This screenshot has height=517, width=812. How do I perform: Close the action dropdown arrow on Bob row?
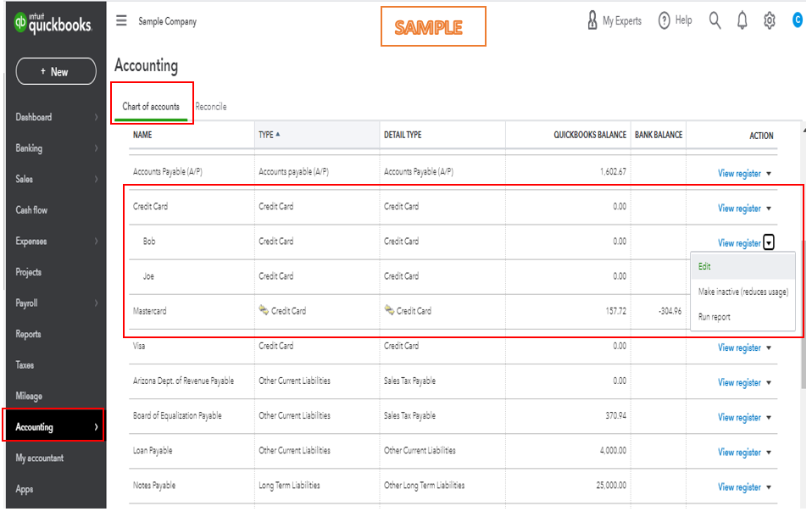coord(769,242)
